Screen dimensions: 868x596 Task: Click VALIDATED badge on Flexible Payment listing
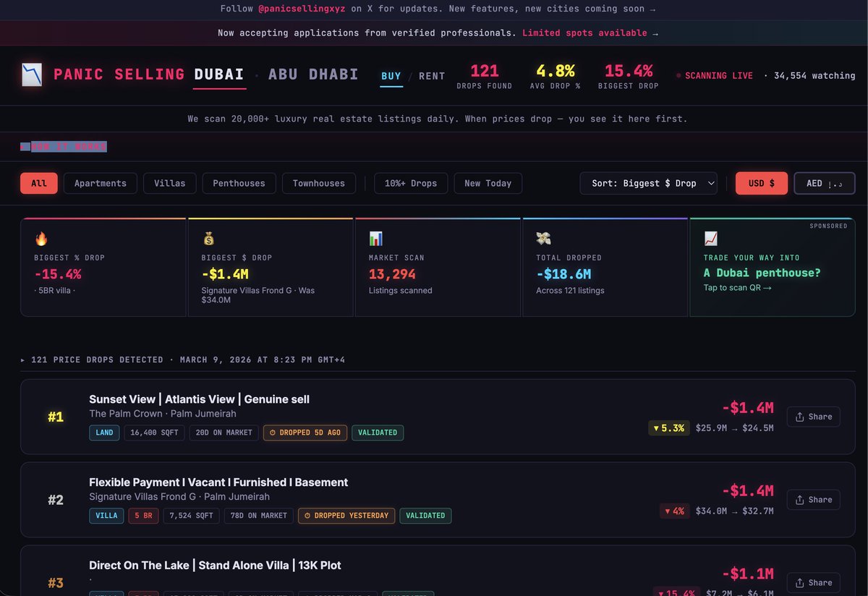[425, 516]
